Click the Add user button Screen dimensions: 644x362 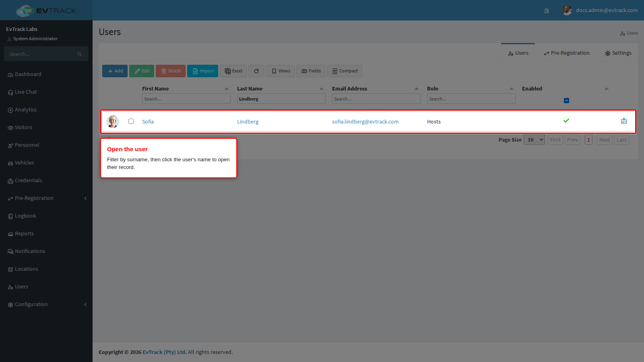pyautogui.click(x=115, y=71)
